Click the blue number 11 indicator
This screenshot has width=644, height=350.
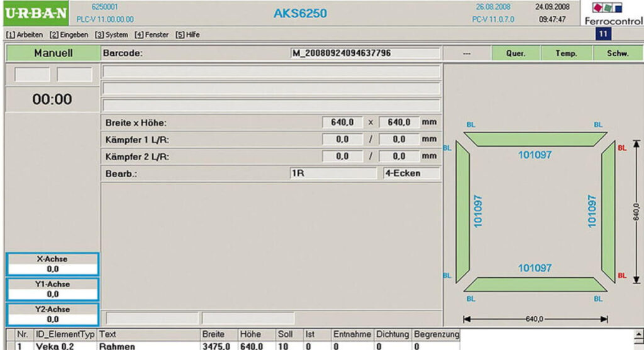(603, 34)
